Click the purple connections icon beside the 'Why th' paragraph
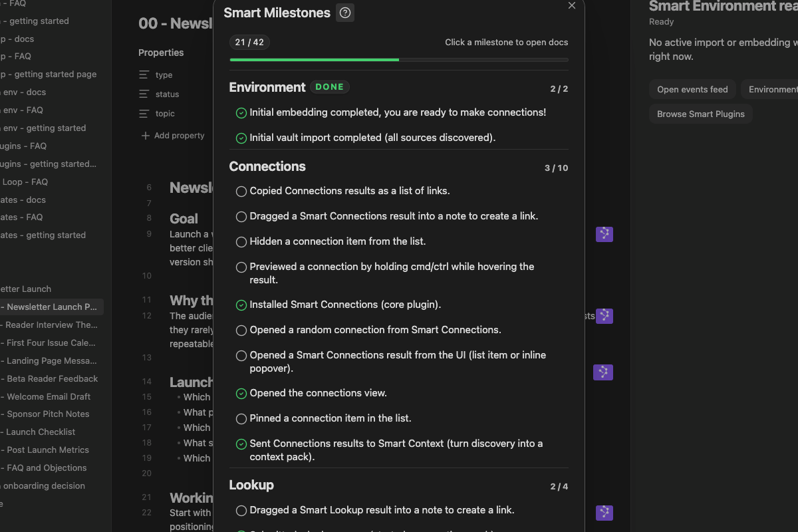Screen dimensions: 798x532 [604, 316]
